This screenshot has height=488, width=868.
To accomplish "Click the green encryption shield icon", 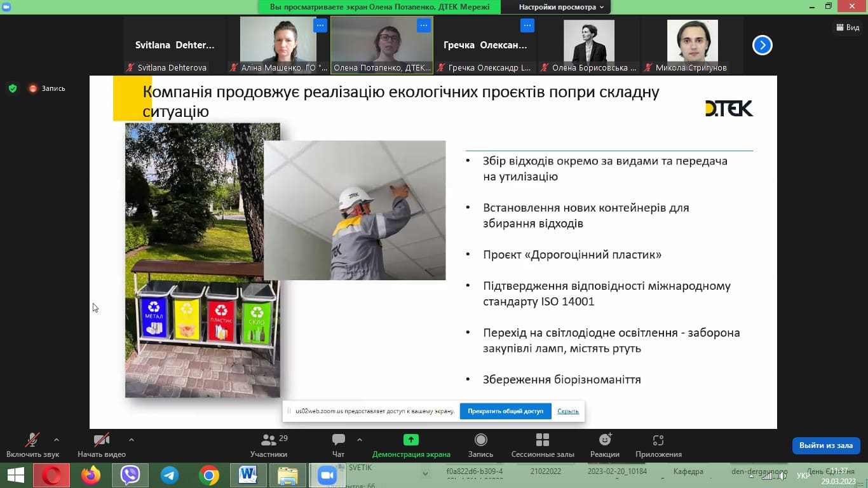I will coord(13,88).
